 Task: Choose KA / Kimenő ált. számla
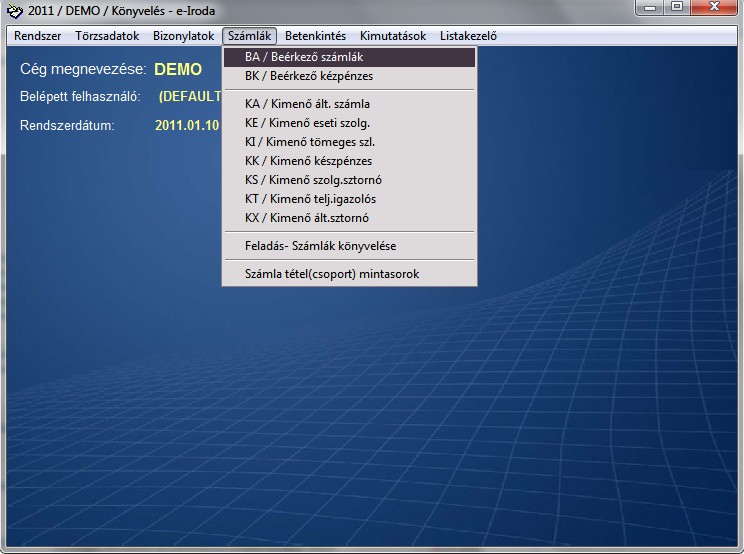(x=307, y=103)
